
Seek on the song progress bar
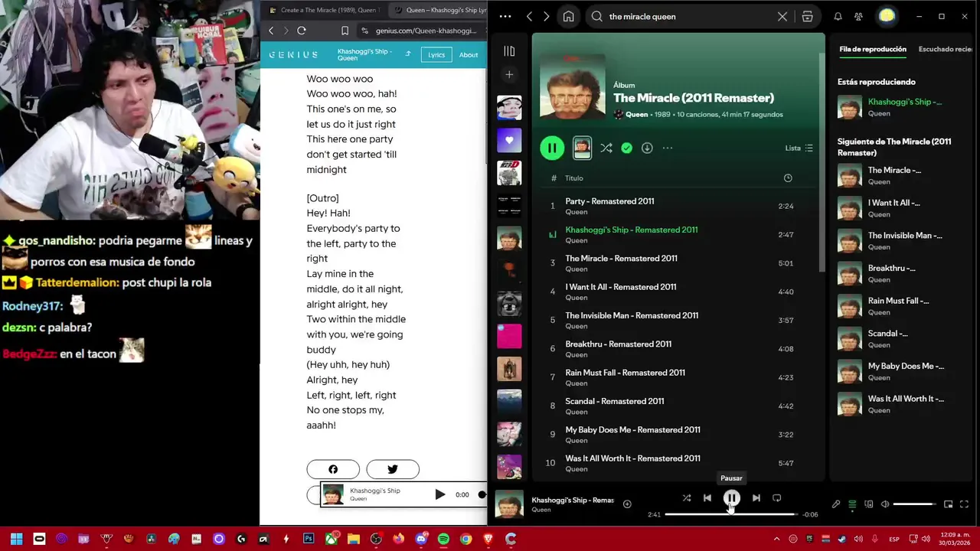tap(731, 514)
